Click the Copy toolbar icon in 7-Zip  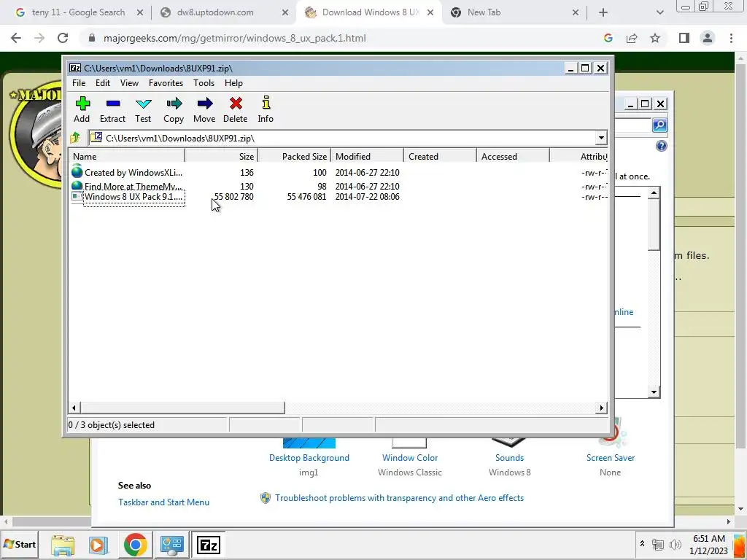pos(174,109)
